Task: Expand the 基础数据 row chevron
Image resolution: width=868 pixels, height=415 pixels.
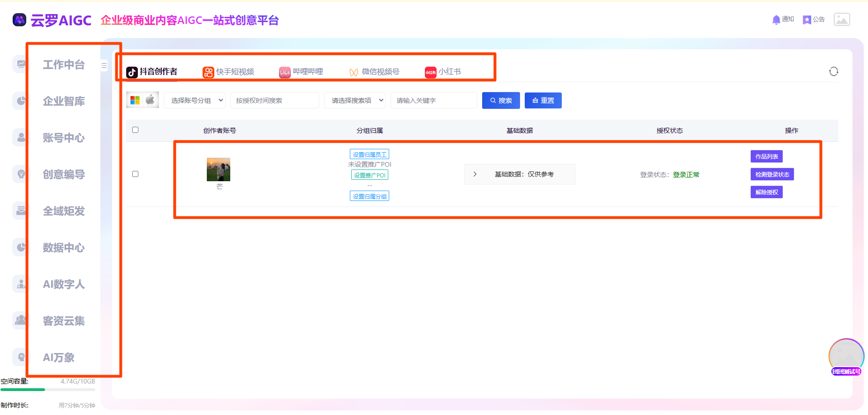Action: tap(475, 174)
